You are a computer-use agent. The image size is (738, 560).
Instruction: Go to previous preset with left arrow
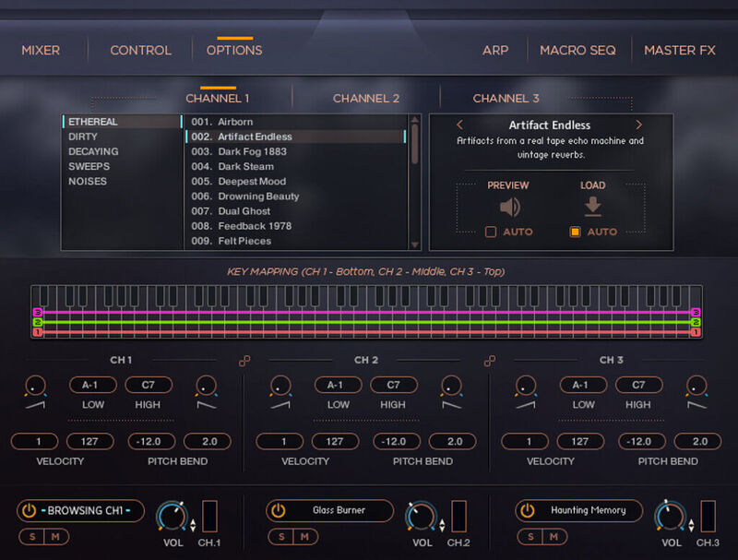click(460, 125)
